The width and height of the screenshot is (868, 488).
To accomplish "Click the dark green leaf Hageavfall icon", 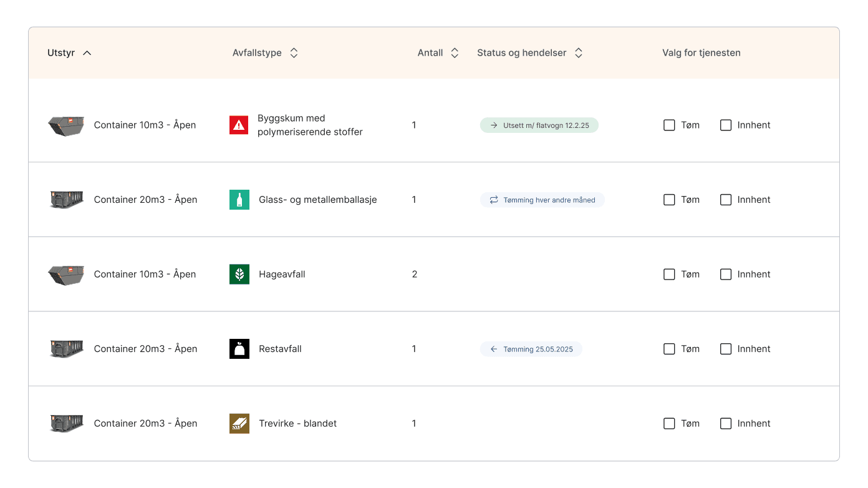I will pyautogui.click(x=239, y=275).
